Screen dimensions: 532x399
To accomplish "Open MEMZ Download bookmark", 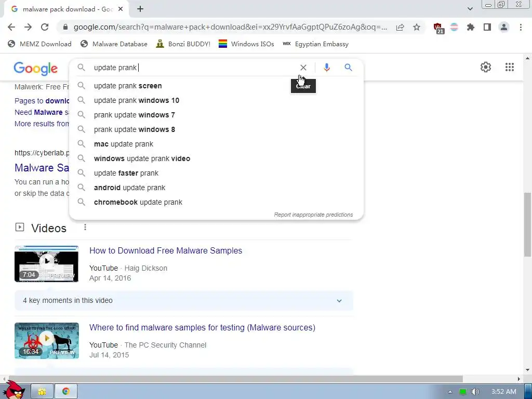I will click(39, 44).
